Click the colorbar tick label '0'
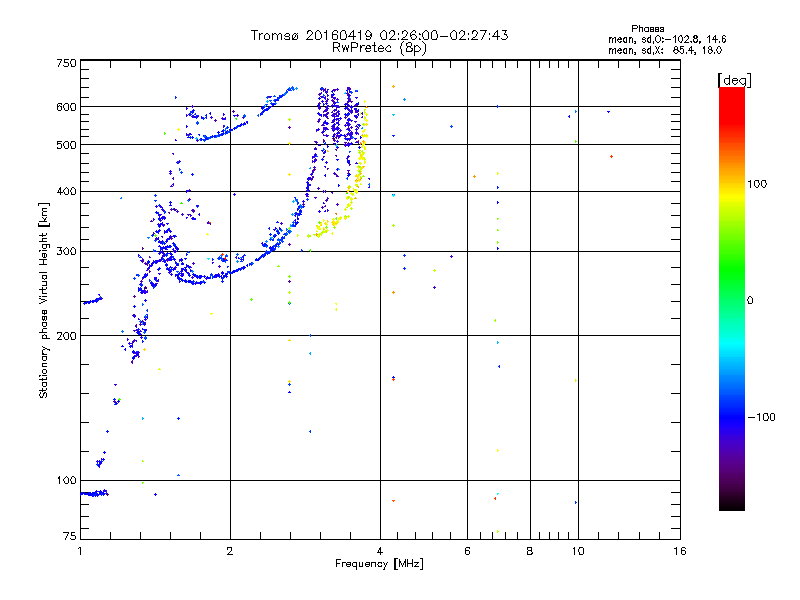Screen dimensions: 800x600 [750, 301]
